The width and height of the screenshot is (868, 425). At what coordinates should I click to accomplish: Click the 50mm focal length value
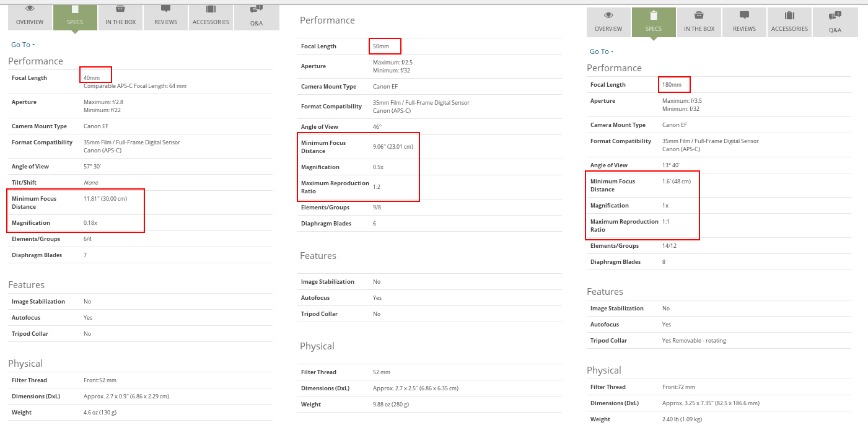click(x=381, y=46)
